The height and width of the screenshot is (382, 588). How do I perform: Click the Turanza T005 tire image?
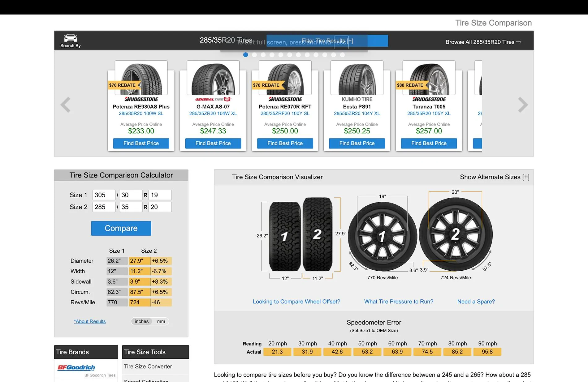[429, 78]
